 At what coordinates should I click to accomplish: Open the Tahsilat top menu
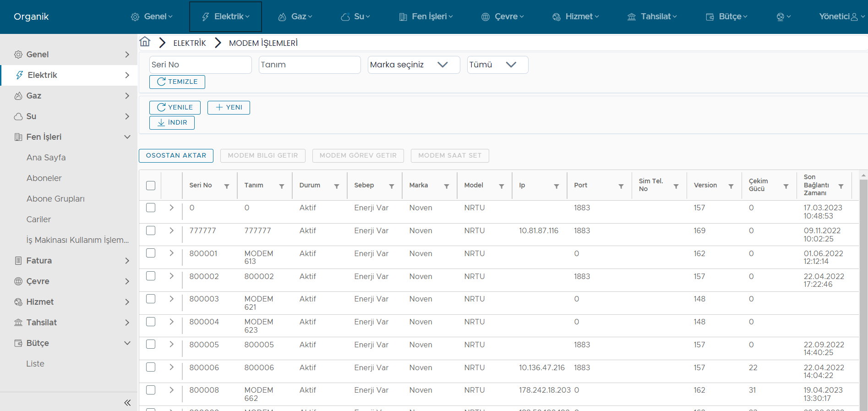click(652, 17)
